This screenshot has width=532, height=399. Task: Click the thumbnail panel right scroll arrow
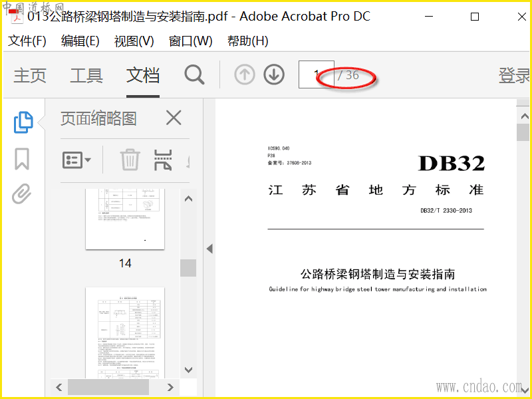point(170,387)
